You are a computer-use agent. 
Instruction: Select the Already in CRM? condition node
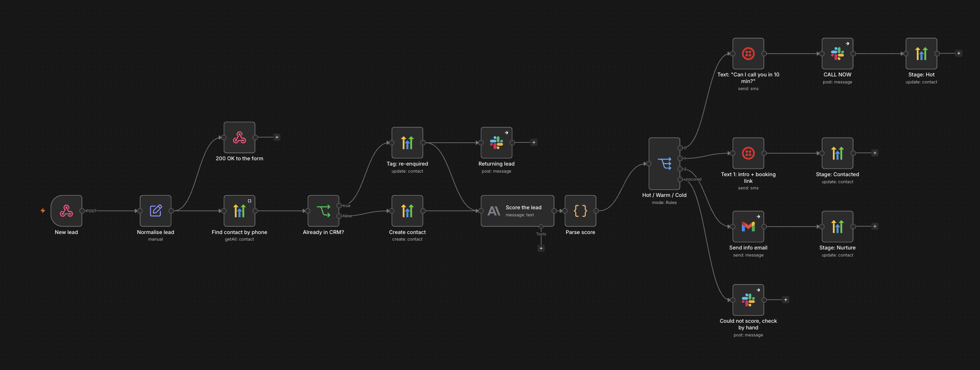pyautogui.click(x=323, y=211)
